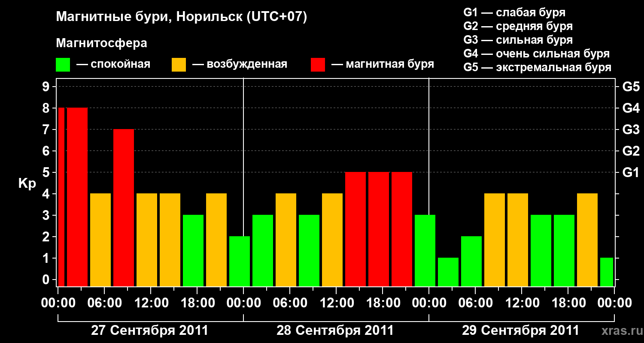644x343 pixels.
Task: Click the '— возбужденная' legend label
Action: [x=240, y=64]
